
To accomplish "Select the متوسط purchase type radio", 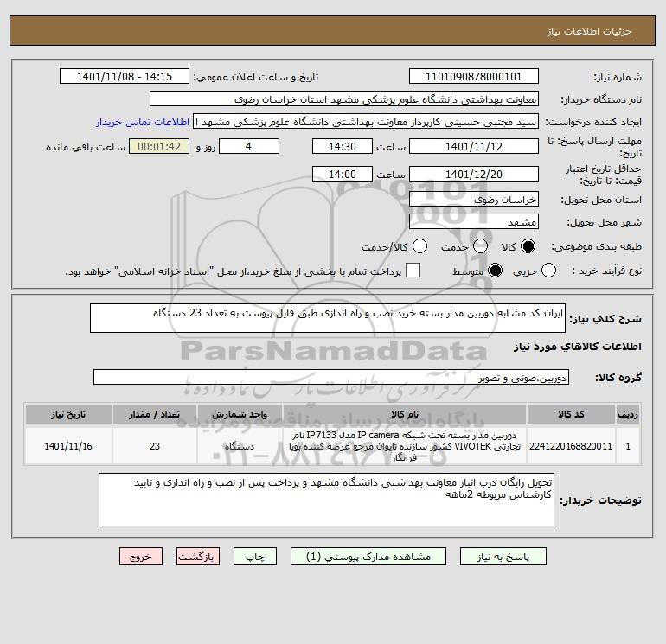I will (495, 271).
